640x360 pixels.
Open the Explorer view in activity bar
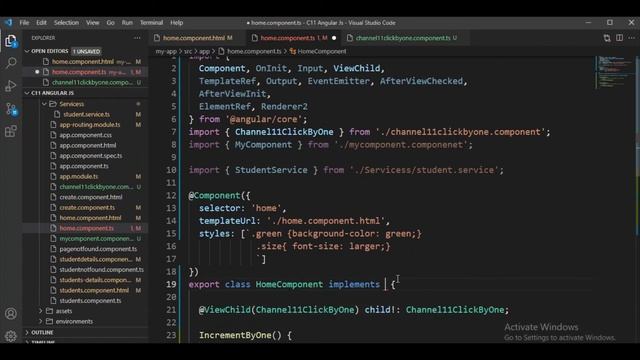(11, 41)
